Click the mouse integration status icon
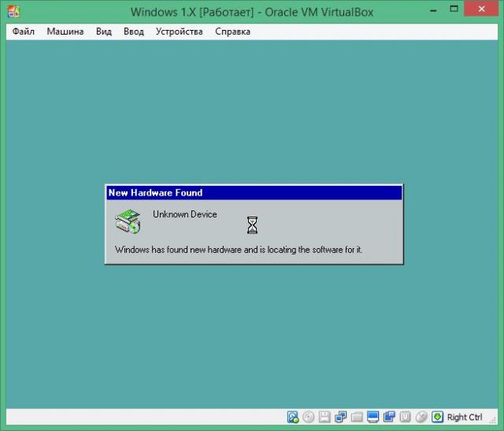The height and width of the screenshot is (431, 504). [421, 417]
